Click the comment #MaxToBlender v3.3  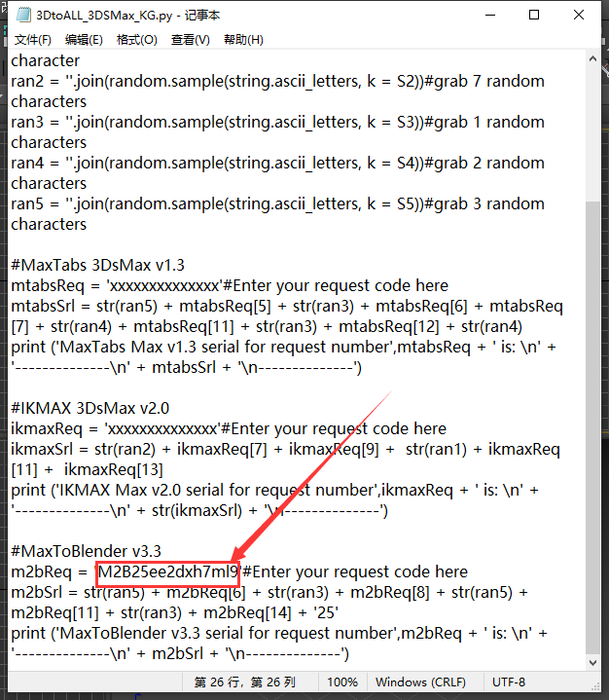pos(87,551)
